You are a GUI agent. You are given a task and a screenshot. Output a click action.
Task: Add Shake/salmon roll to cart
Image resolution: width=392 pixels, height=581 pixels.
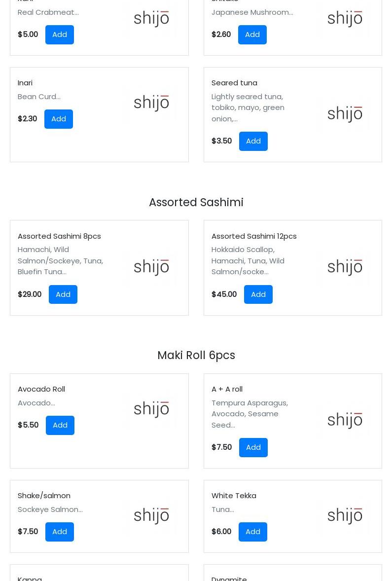click(59, 532)
